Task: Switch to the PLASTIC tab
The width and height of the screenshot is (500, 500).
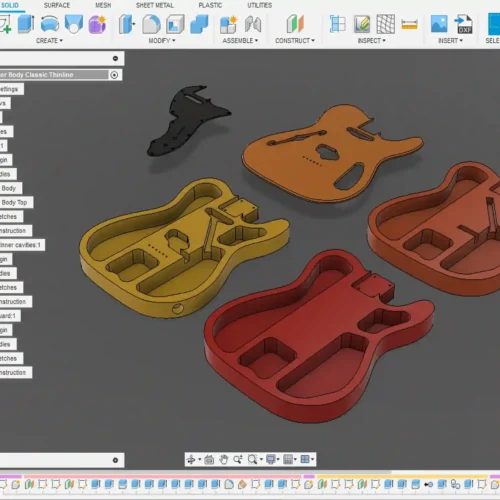Action: [x=210, y=5]
